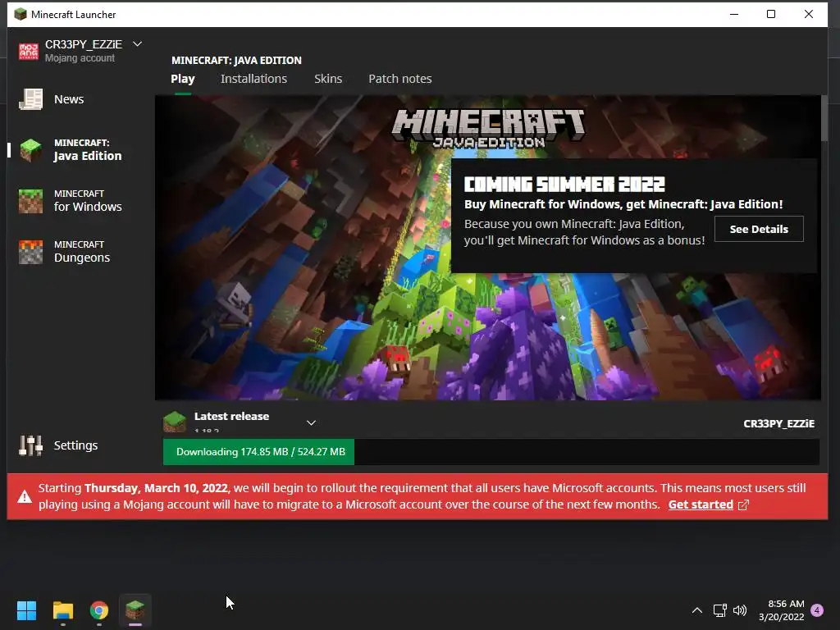Click the Downloading progress bar
Image resolution: width=840 pixels, height=630 pixels.
[491, 452]
